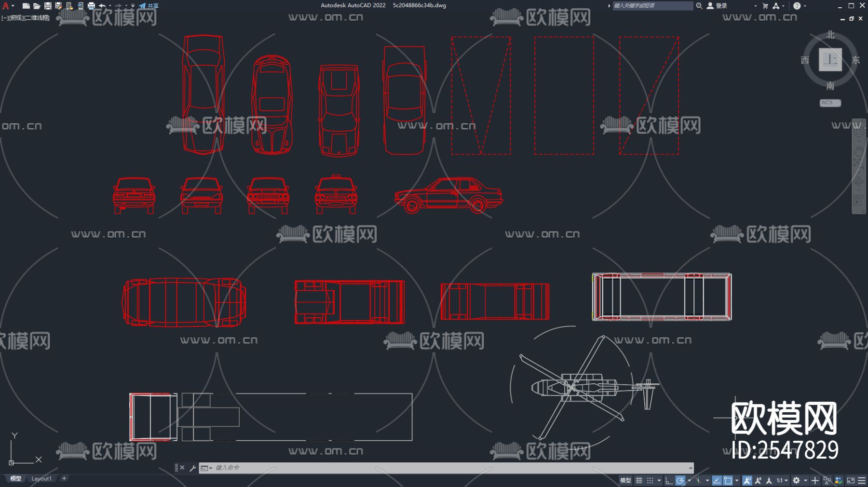The height and width of the screenshot is (487, 868).
Task: Click workspace switching gear icon
Action: pyautogui.click(x=796, y=480)
